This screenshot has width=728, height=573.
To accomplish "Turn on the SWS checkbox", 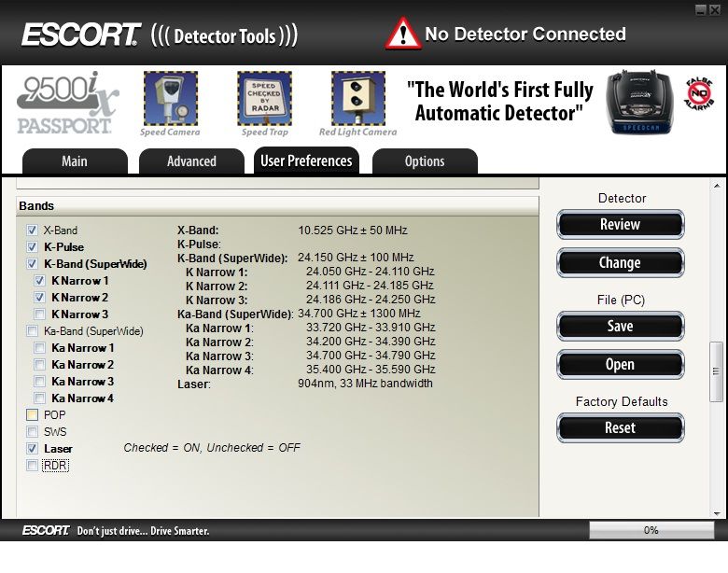I will click(32, 431).
